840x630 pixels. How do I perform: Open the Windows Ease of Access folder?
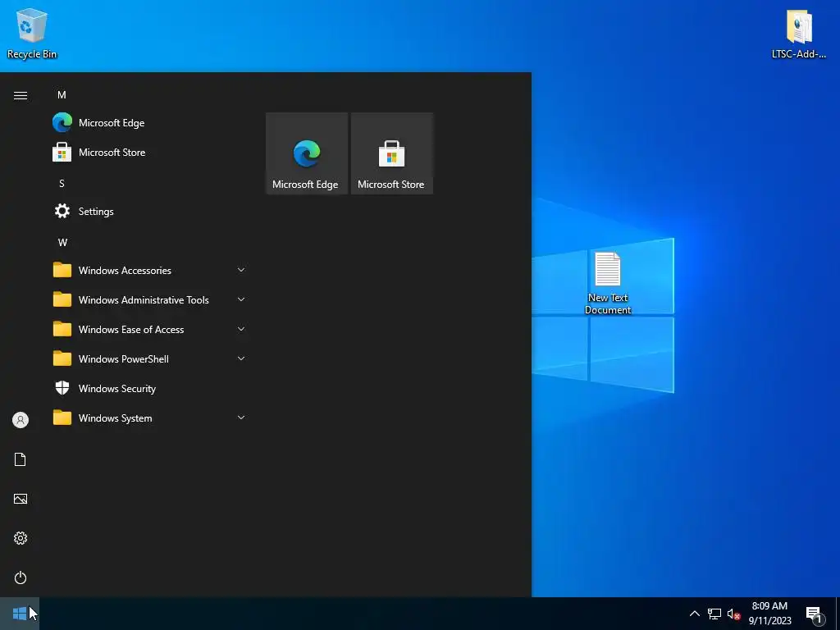pyautogui.click(x=149, y=329)
